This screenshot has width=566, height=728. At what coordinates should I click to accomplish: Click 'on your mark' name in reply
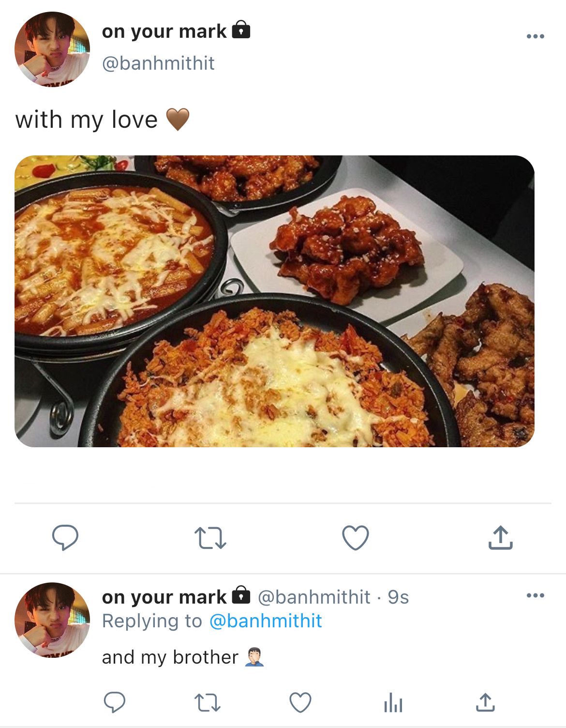(164, 597)
